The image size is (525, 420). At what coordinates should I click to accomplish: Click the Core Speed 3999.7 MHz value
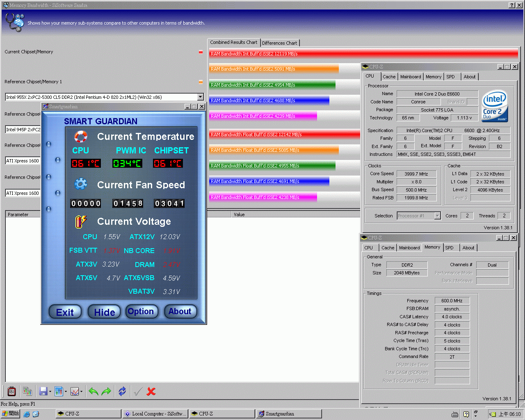click(x=416, y=174)
